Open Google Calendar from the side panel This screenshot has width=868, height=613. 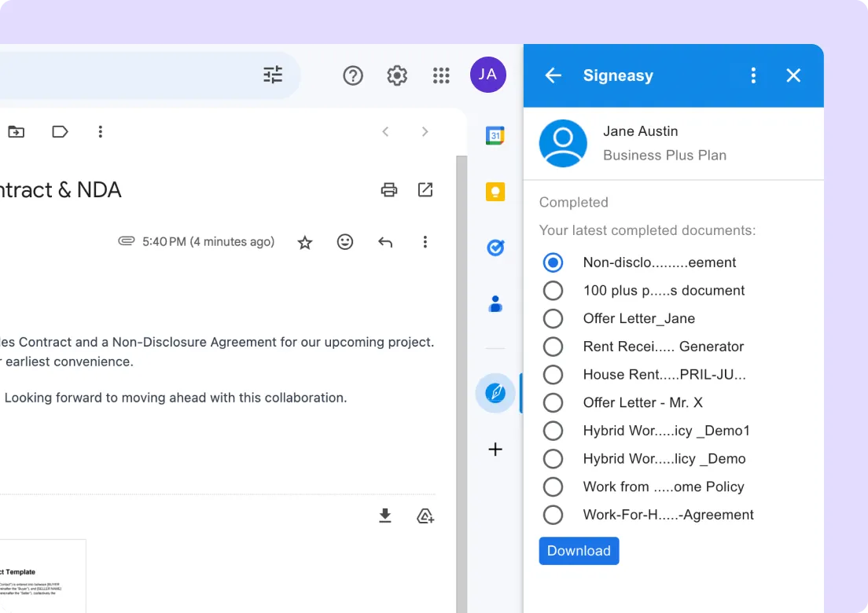tap(495, 135)
